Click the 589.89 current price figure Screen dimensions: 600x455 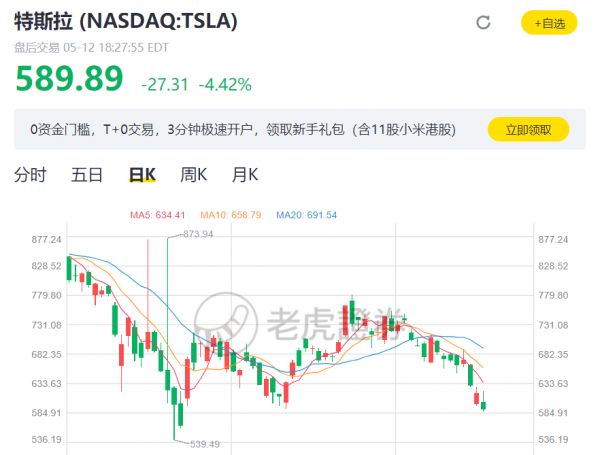point(69,79)
